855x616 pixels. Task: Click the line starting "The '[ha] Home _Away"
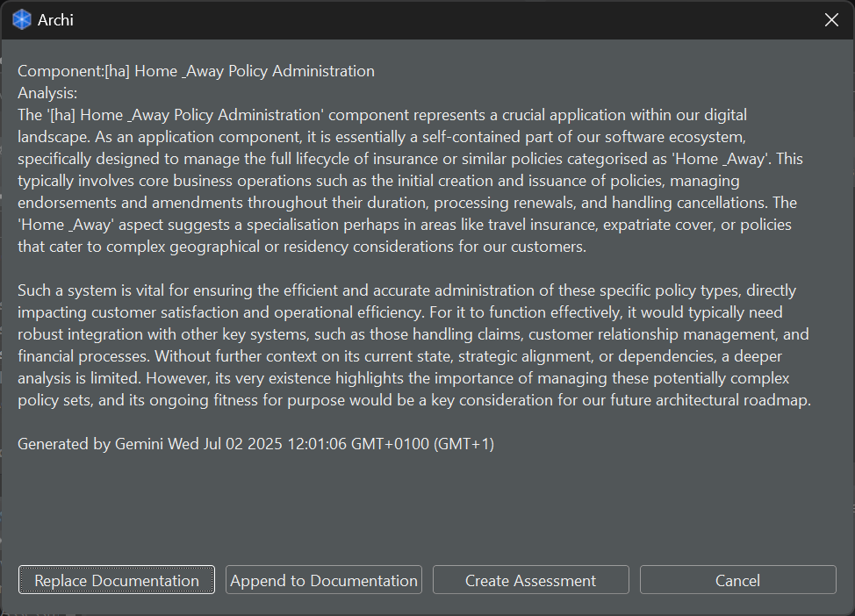[382, 115]
